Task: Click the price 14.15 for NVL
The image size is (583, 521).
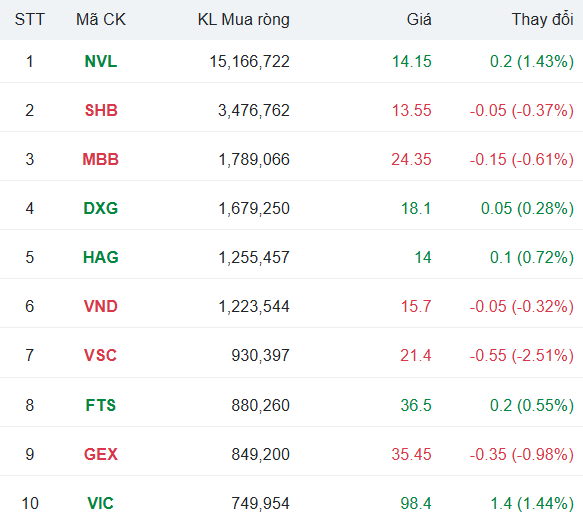Action: [412, 61]
